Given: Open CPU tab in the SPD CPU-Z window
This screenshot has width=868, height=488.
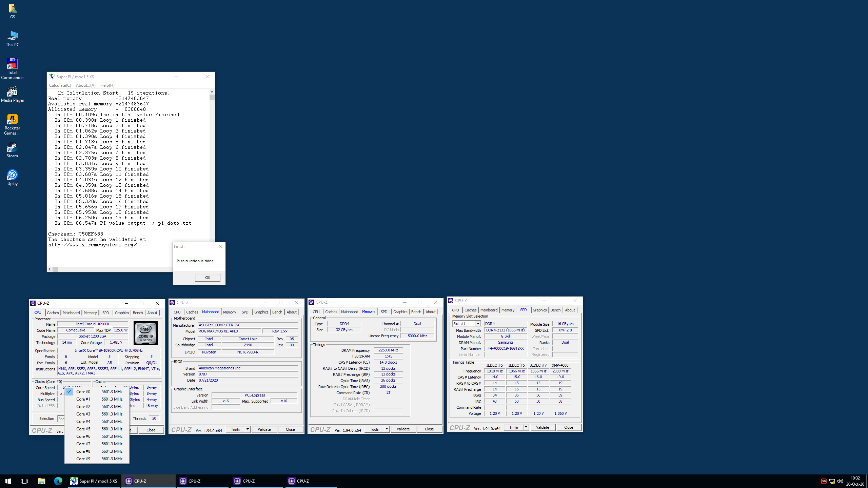Looking at the screenshot, I should click(455, 310).
